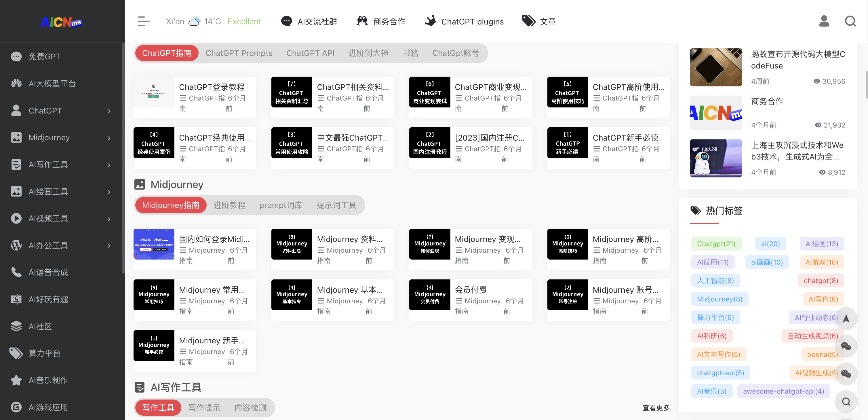868x420 pixels.
Task: Switch to the 进阶到大神 tab
Action: (x=368, y=53)
